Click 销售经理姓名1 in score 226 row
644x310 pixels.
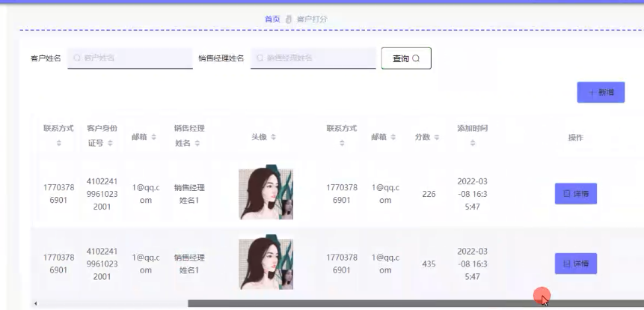[189, 194]
